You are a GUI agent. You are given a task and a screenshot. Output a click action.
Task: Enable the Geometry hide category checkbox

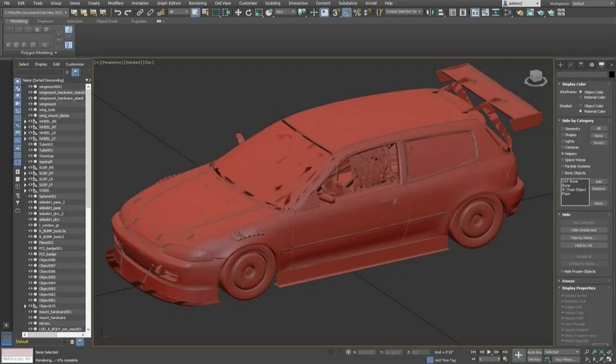coord(562,128)
